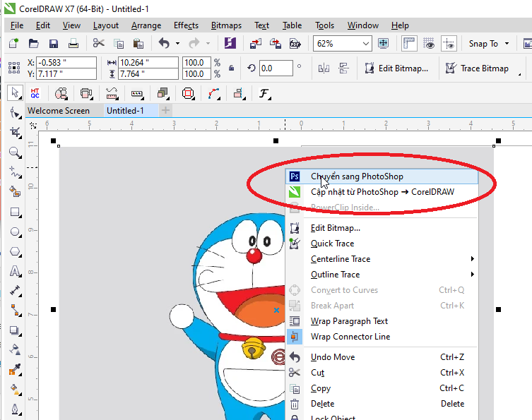Save document with the floppy disk icon
The width and height of the screenshot is (532, 420).
coord(54,43)
